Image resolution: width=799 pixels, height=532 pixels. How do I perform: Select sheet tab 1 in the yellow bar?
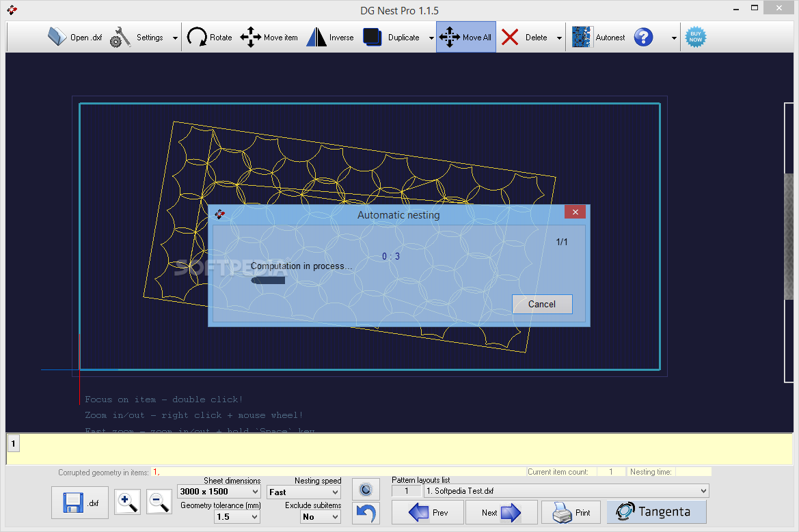[x=13, y=443]
